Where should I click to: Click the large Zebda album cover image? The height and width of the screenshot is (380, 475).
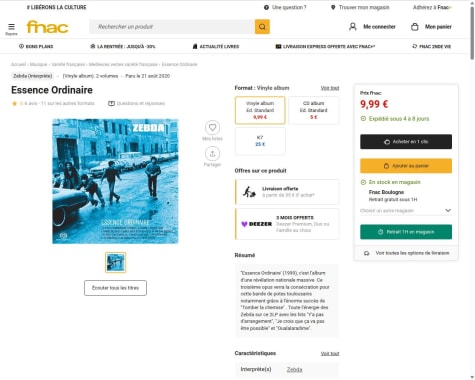click(x=115, y=181)
